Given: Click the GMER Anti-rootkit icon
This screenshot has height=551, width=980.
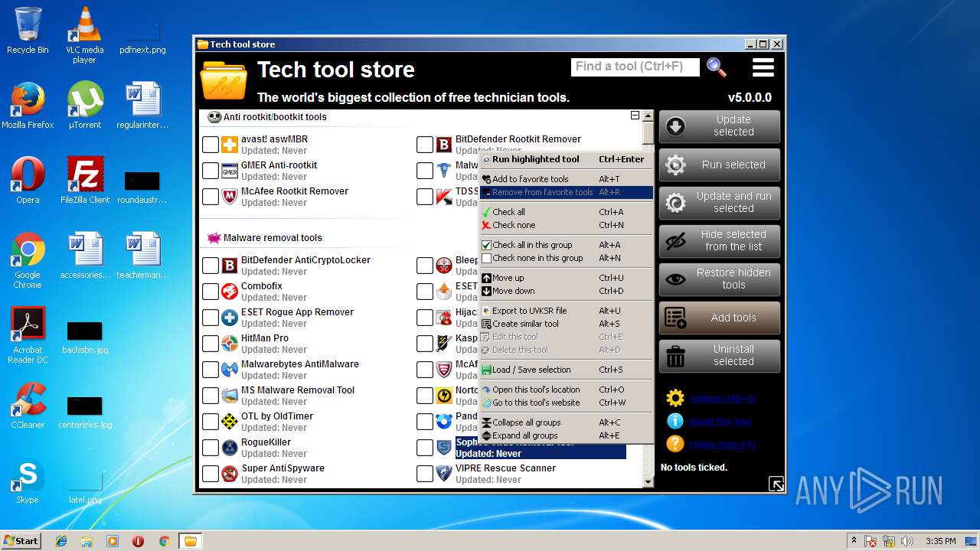Looking at the screenshot, I should coord(230,171).
